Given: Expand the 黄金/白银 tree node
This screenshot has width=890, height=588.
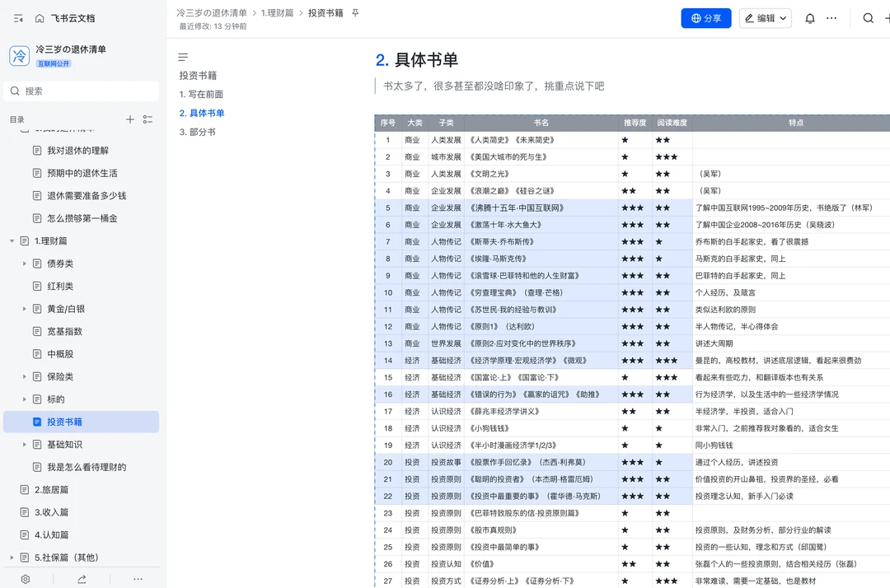Looking at the screenshot, I should [x=25, y=309].
